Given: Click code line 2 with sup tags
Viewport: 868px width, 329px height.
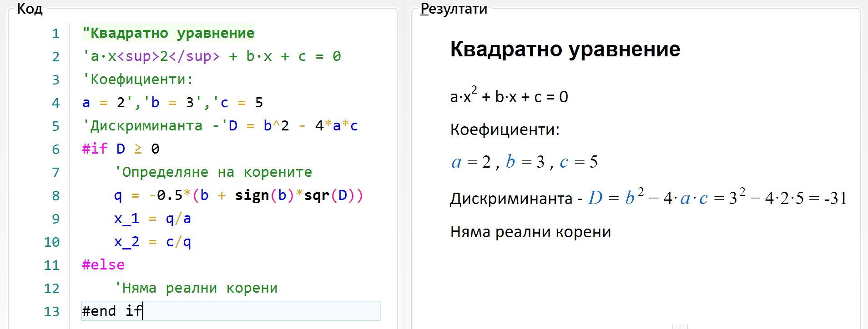Looking at the screenshot, I should click(212, 56).
